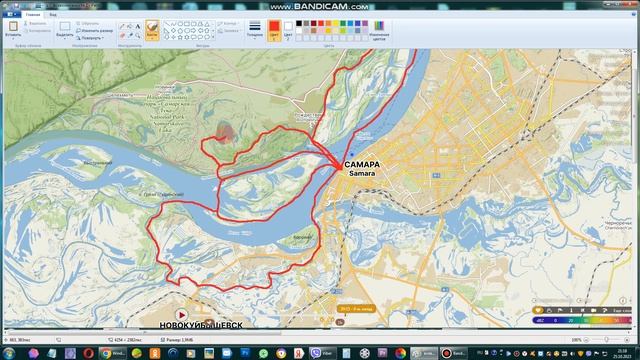Viewport: 640px width, 360px height.
Task: Choose the red color swatch in palette
Action: (x=321, y=24)
